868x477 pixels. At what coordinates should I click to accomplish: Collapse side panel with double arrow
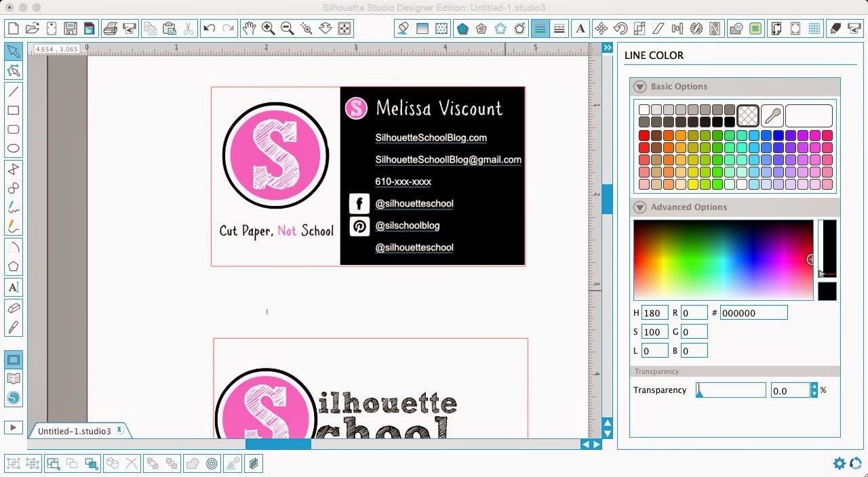click(x=608, y=48)
